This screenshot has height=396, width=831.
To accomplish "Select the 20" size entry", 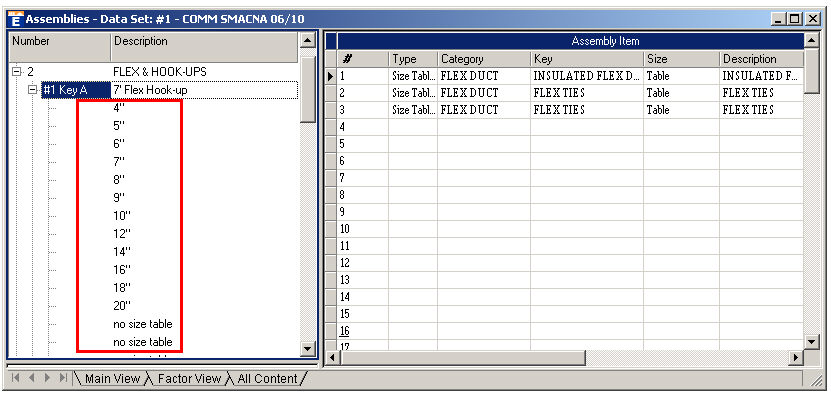I will [x=122, y=306].
